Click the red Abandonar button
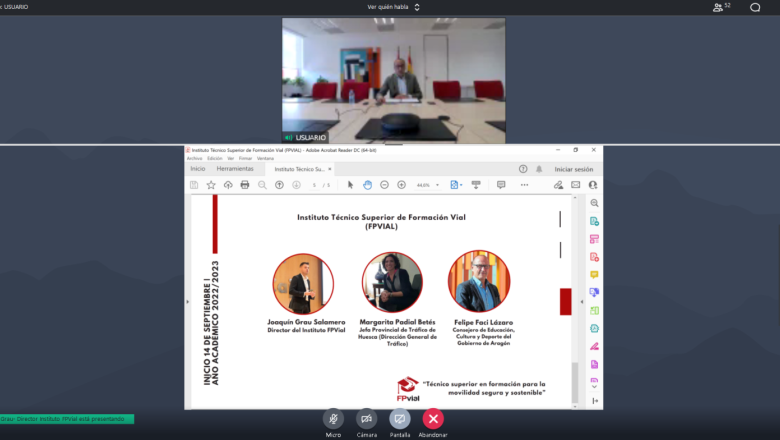Screen dimensions: 780x440 pos(433,418)
